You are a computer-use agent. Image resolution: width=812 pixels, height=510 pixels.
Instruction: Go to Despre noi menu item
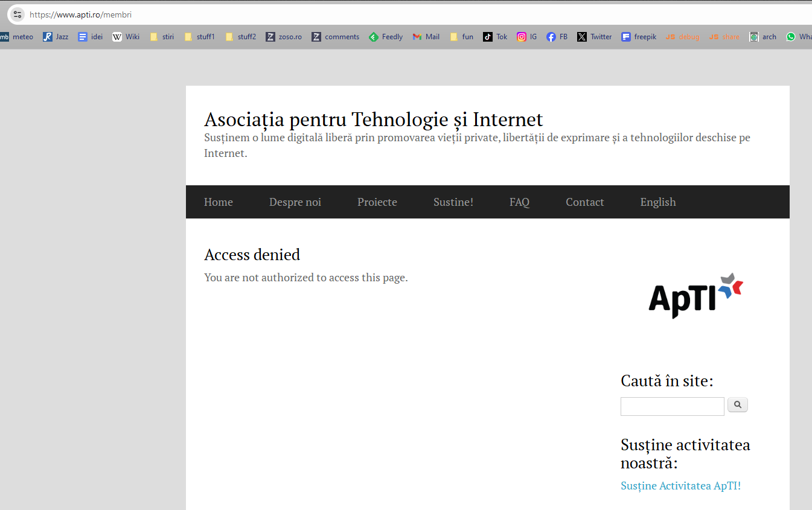point(295,202)
